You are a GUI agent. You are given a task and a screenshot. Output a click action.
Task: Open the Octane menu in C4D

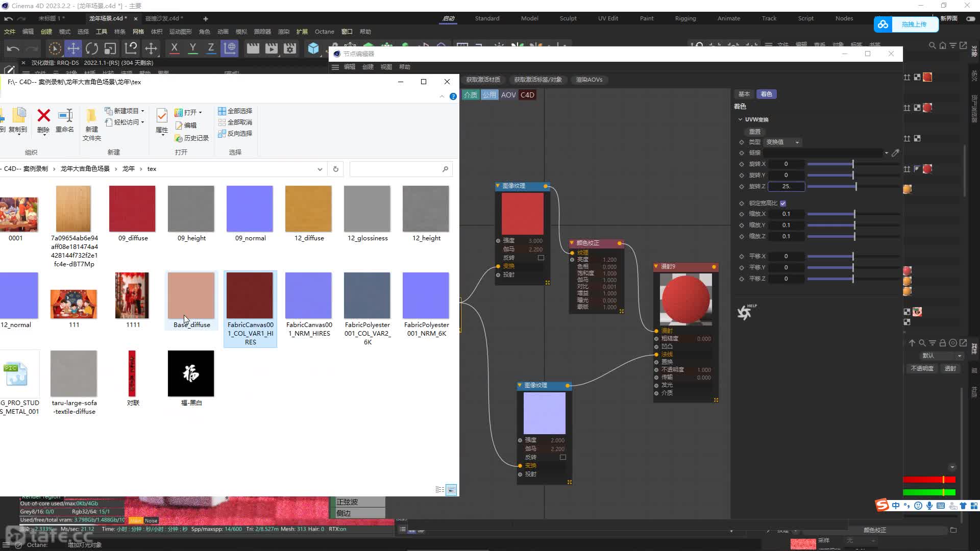click(325, 32)
